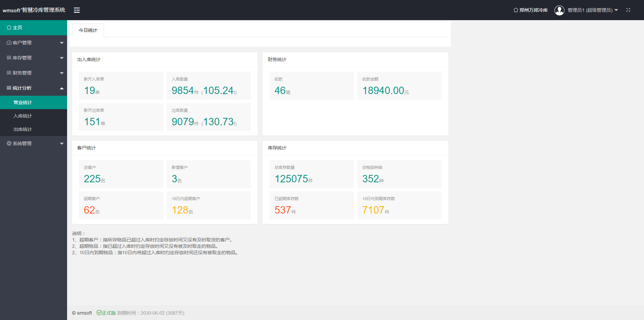Screen dimensions: 644x320
Task: Click 新开出库单 value 151
Action: pos(92,122)
